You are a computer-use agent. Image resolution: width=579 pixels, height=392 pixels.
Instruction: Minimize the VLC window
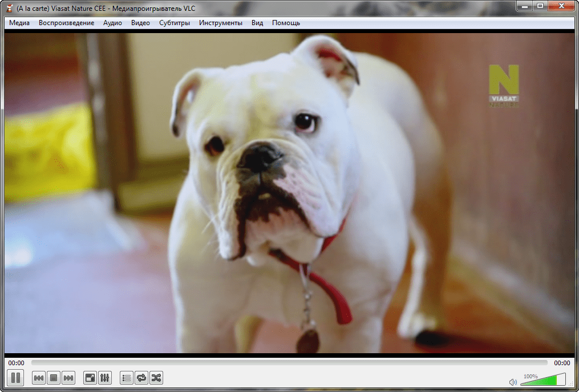(525, 6)
